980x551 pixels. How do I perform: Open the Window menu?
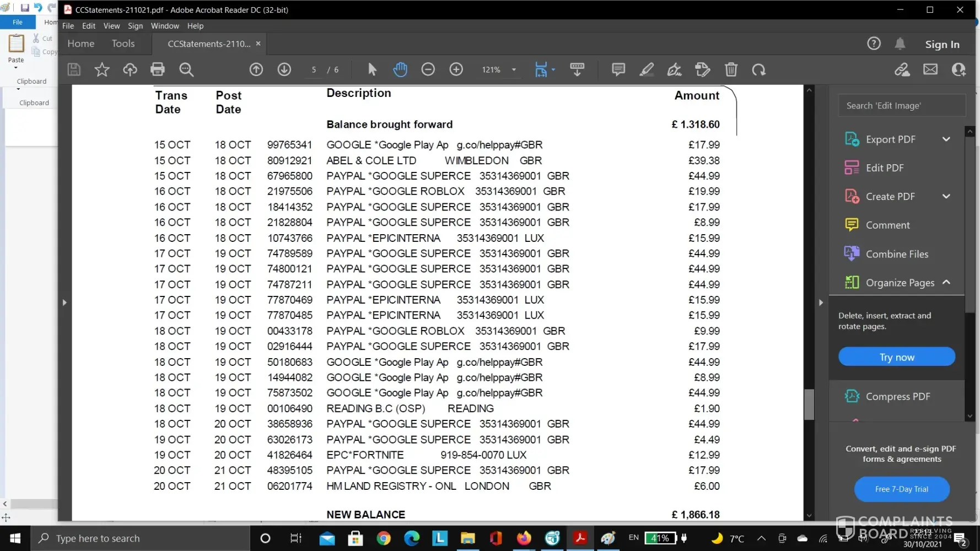click(165, 26)
